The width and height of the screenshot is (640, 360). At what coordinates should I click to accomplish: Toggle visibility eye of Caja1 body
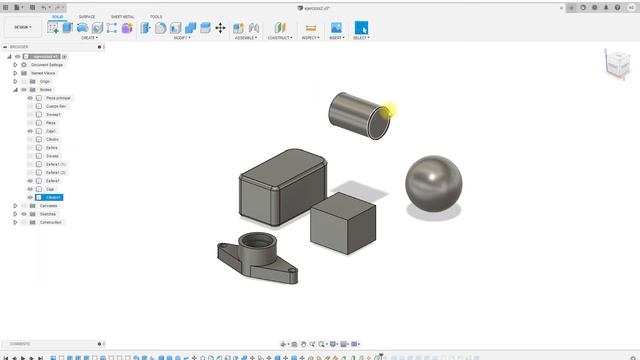pos(30,131)
